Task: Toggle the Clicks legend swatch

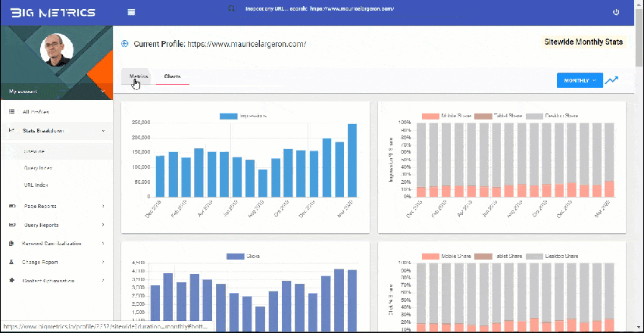Action: (236, 257)
